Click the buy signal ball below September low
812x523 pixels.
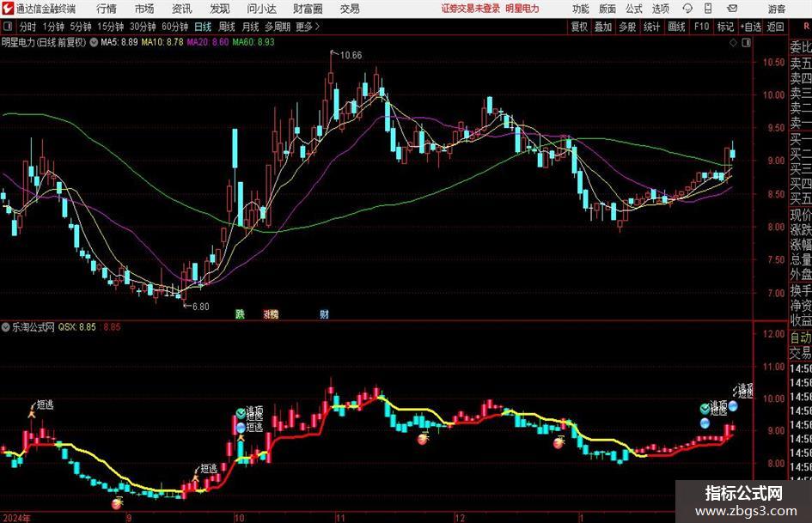118,502
